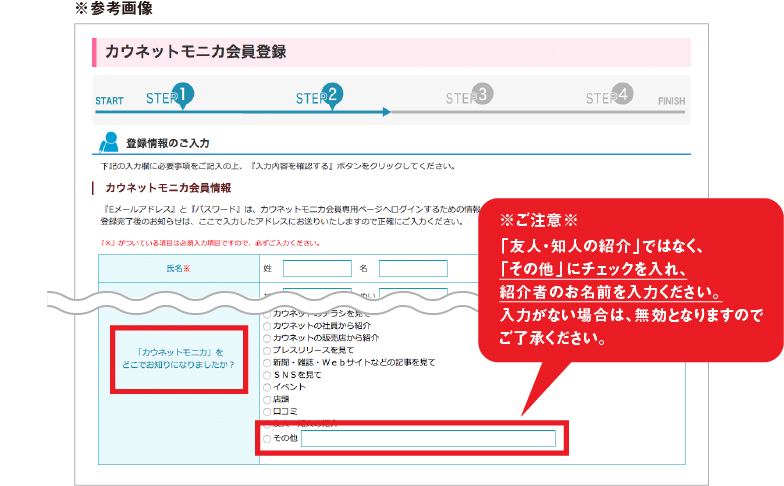Click the 姓 (last name) input field
The width and height of the screenshot is (784, 486).
[317, 268]
